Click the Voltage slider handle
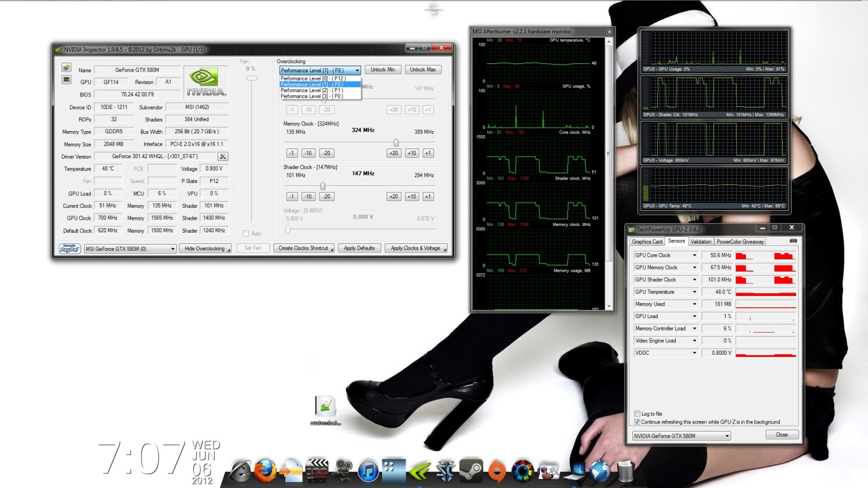868x488 pixels. (x=288, y=229)
